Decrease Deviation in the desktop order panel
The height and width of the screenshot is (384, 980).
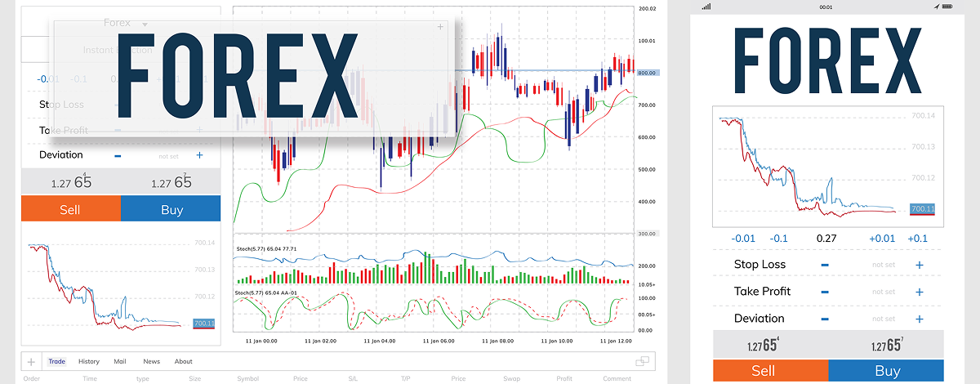click(x=118, y=155)
